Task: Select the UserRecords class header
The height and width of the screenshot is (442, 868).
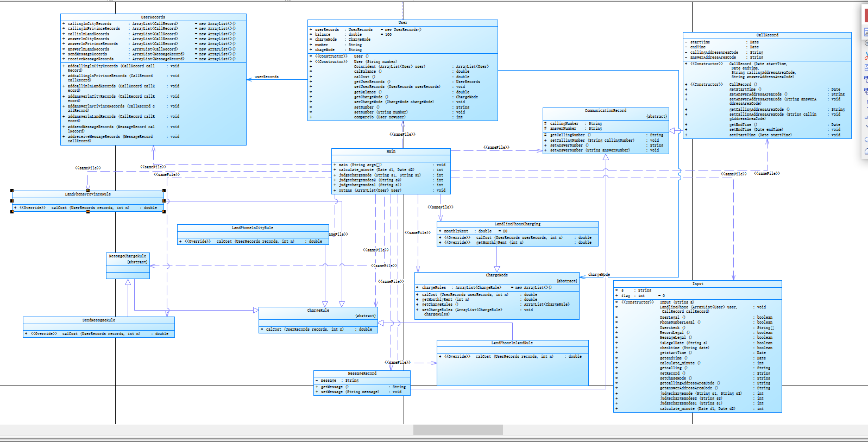Action: [x=153, y=17]
